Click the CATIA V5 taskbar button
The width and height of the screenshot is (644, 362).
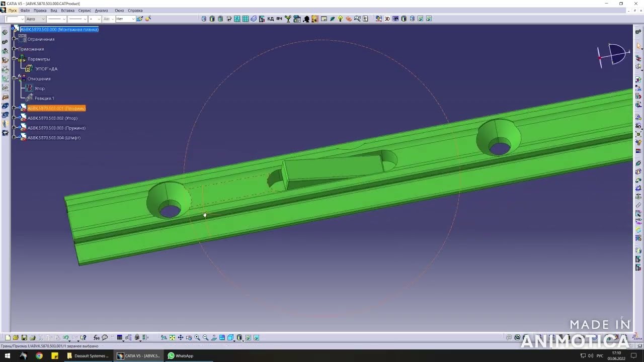[139, 355]
